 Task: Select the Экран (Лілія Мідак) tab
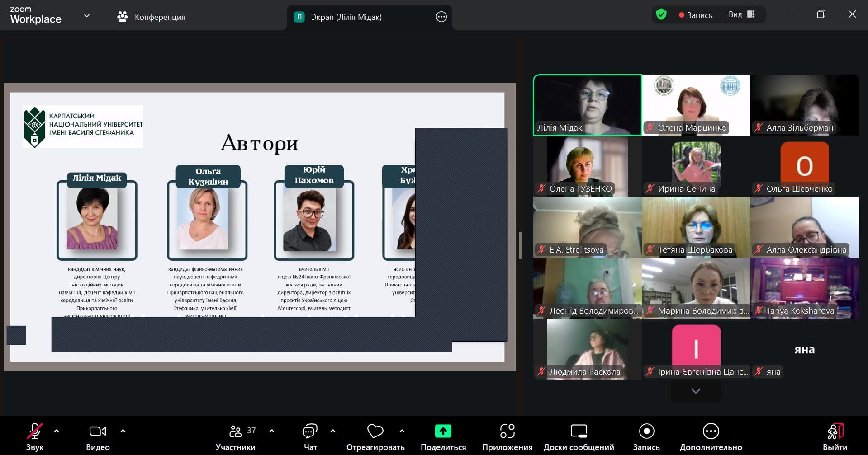346,17
